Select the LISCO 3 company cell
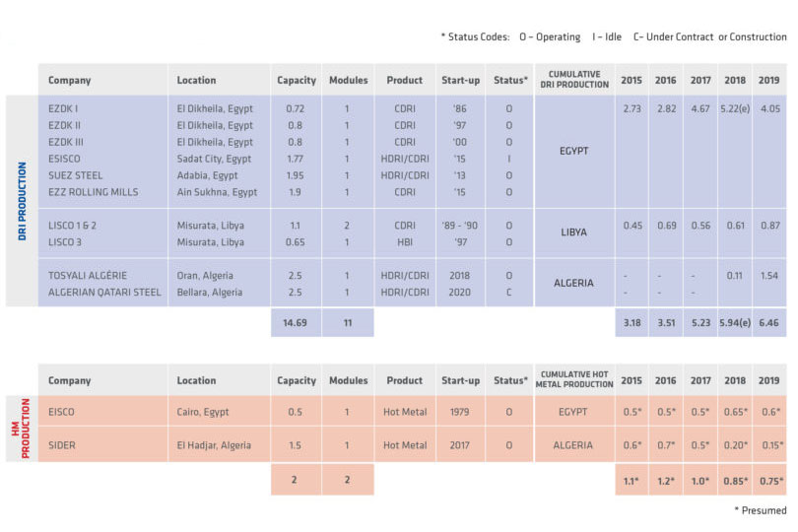This screenshot has width=798, height=532. tap(65, 242)
